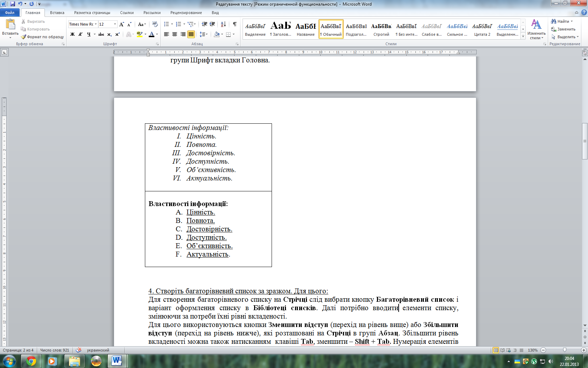Viewport: 588px width, 368px height.
Task: Open the numbering list dropdown arrow
Action: (x=184, y=24)
